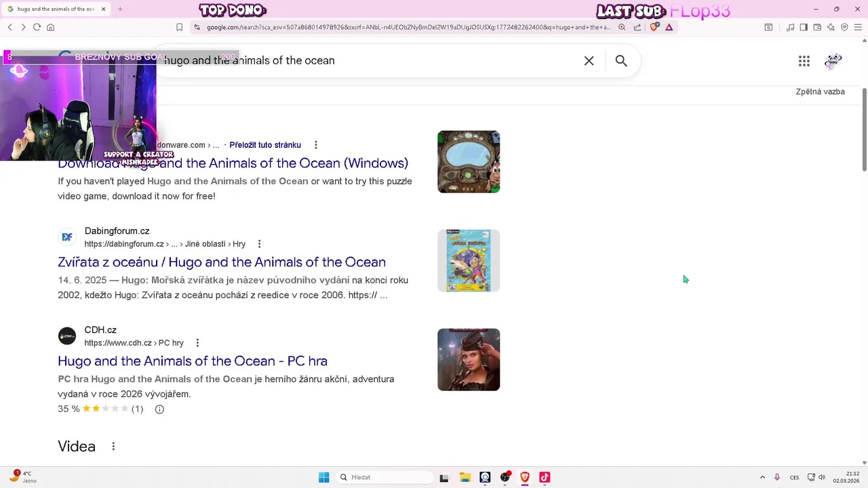This screenshot has height=488, width=868.
Task: Click the Dabingforum favicon icon
Action: pos(67,237)
